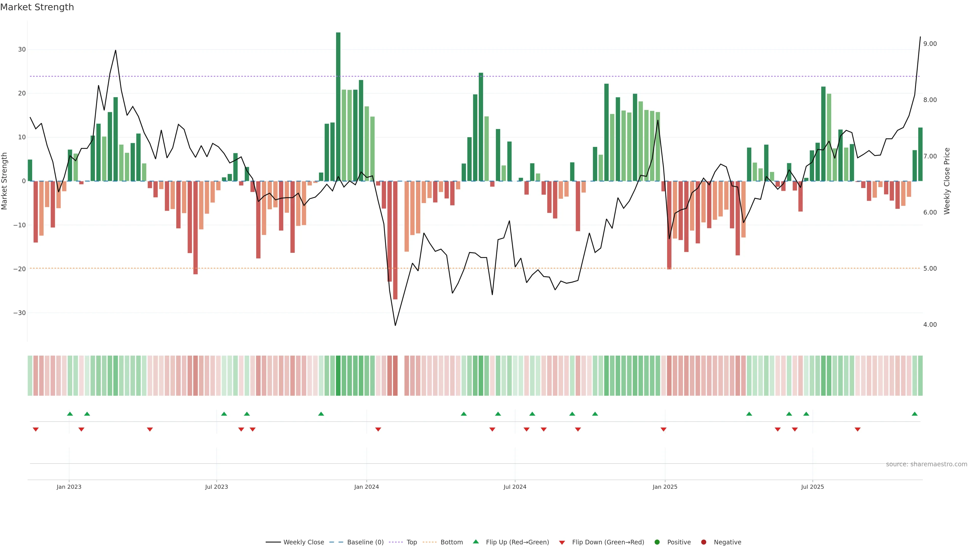Click the deepest red bar near Feb 2024

[x=395, y=240]
